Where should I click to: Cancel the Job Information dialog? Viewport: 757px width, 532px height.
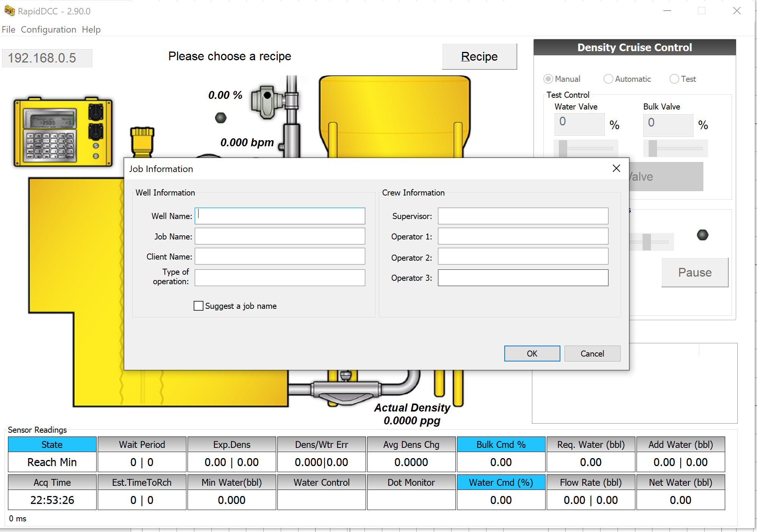tap(592, 354)
